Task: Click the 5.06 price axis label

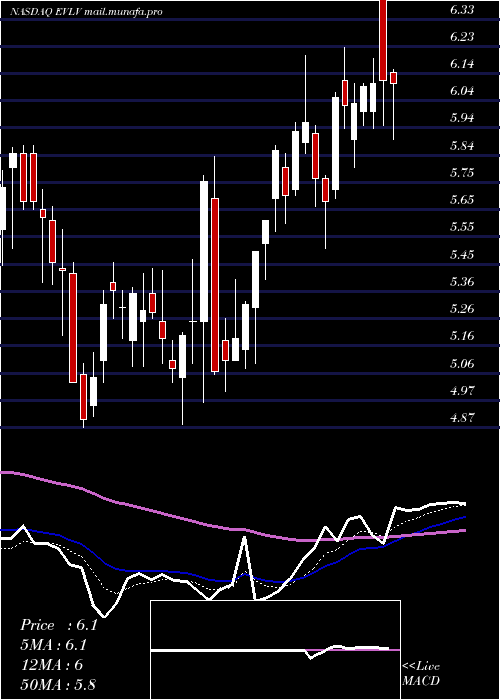Action: coord(462,364)
